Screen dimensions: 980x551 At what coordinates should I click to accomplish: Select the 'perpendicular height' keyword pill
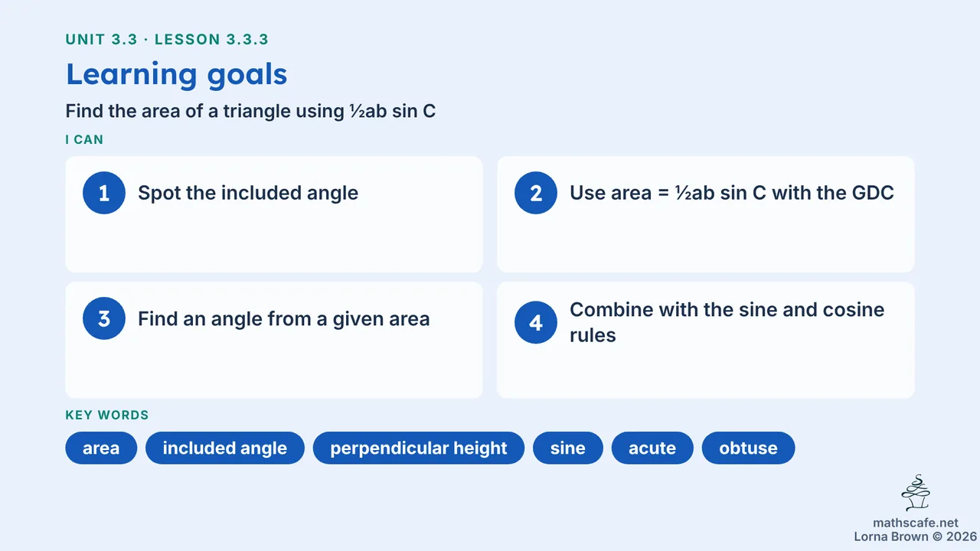point(419,448)
